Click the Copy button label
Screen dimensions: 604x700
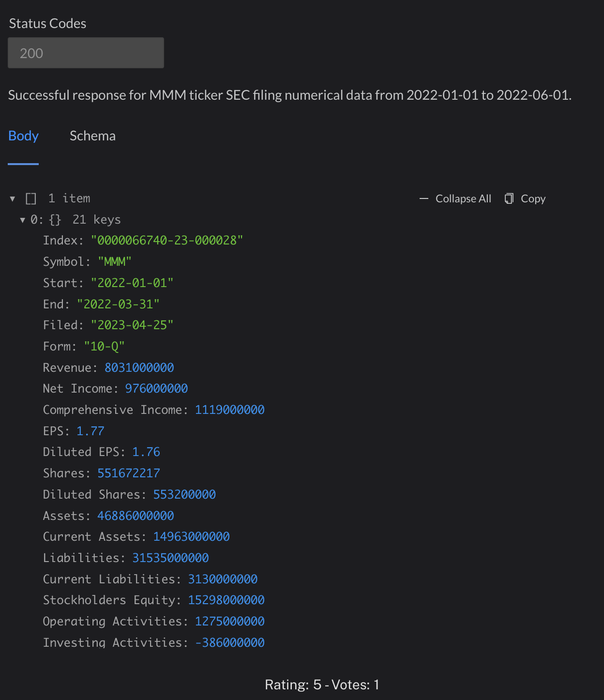coord(533,198)
